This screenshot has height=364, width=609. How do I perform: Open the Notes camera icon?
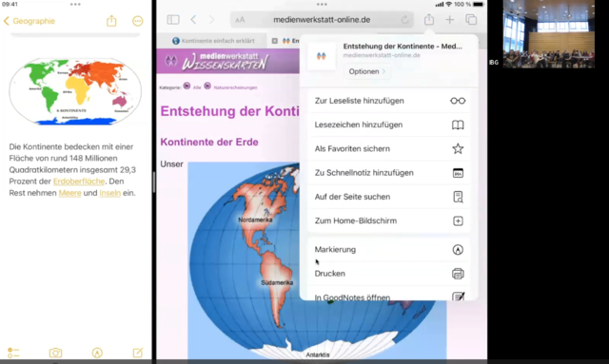55,353
